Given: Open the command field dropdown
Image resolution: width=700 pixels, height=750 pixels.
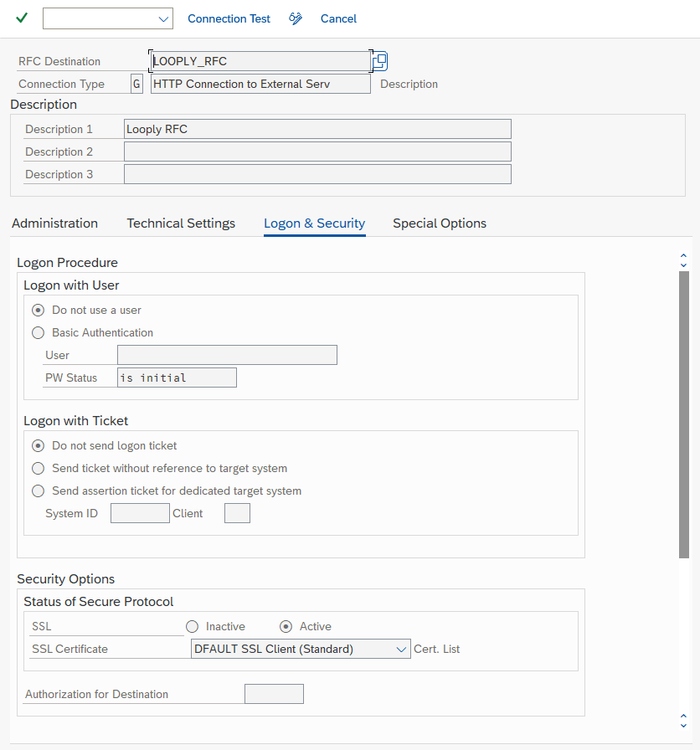Looking at the screenshot, I should pos(162,18).
